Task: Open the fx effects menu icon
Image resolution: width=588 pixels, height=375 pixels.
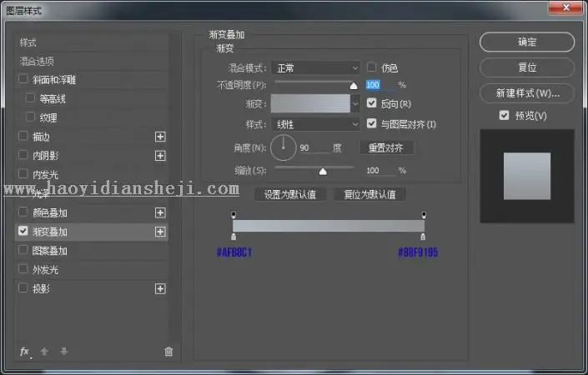Action: [x=25, y=352]
